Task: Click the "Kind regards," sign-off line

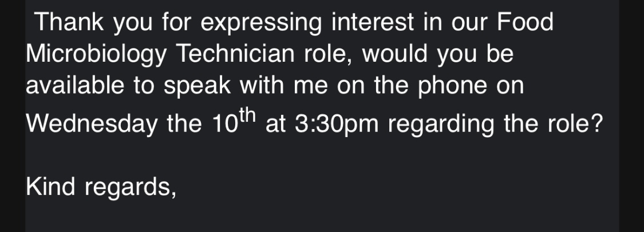Action: 101,187
